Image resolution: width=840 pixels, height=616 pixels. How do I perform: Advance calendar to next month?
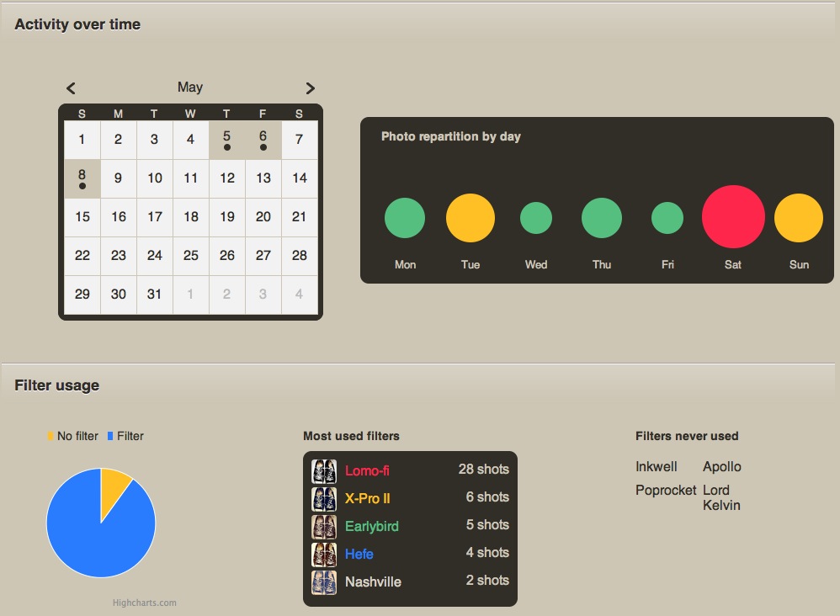point(310,88)
